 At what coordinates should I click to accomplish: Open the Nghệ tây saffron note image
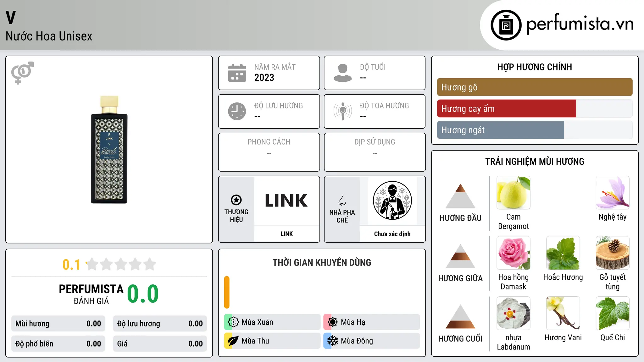click(613, 193)
